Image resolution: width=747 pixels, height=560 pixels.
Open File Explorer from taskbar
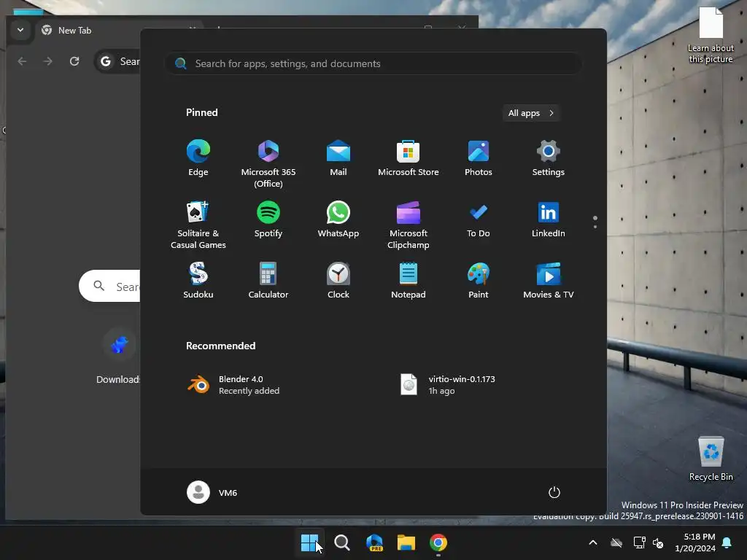406,542
